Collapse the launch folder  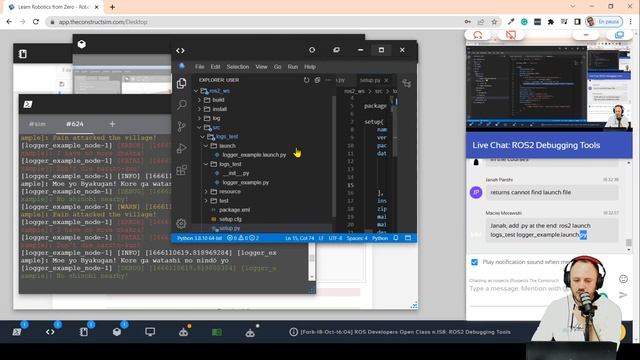pyautogui.click(x=207, y=146)
